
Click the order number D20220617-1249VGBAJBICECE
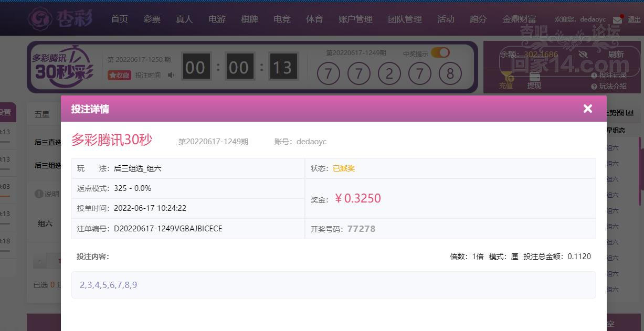(168, 229)
